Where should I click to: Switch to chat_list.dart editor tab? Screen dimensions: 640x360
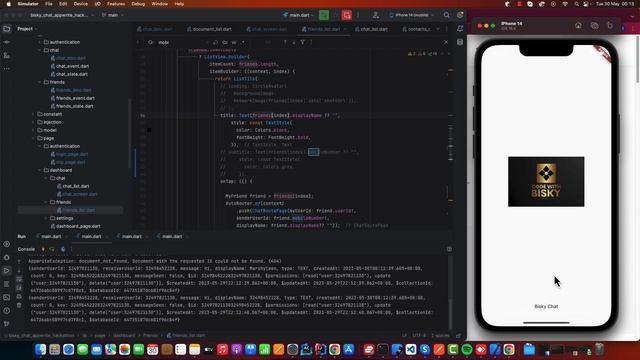pyautogui.click(x=371, y=29)
